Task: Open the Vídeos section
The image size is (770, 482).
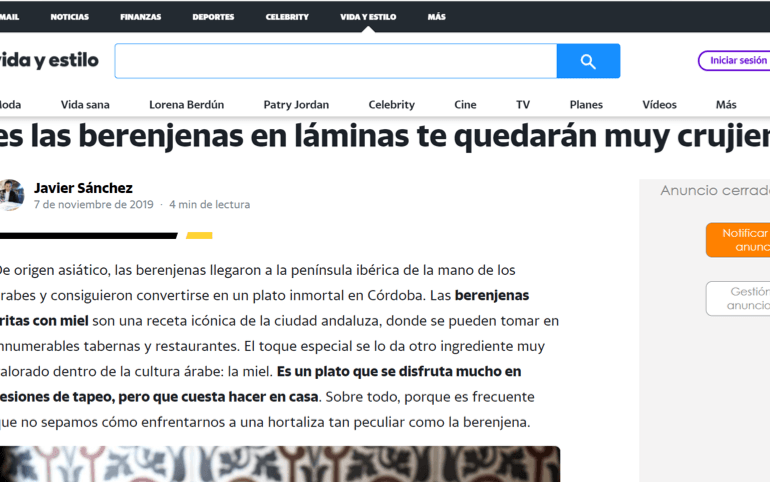Action: pyautogui.click(x=659, y=105)
